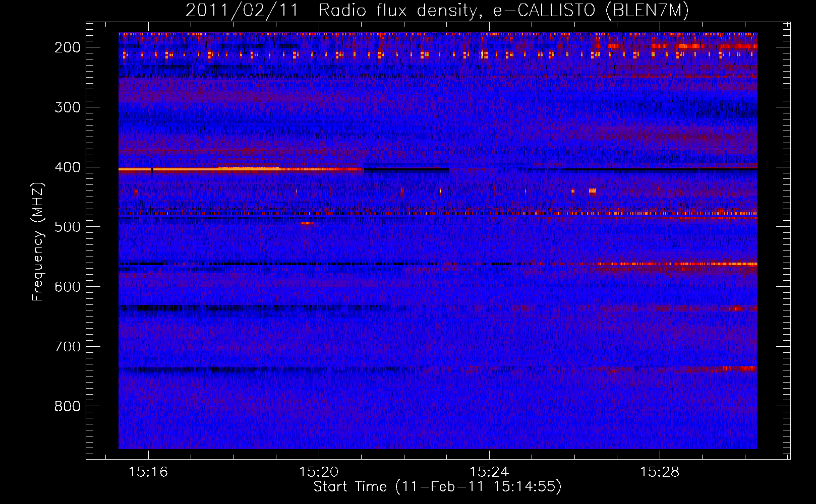This screenshot has height=504, width=816.
Task: Click the 600 frequency tick label
Action: tap(68, 287)
